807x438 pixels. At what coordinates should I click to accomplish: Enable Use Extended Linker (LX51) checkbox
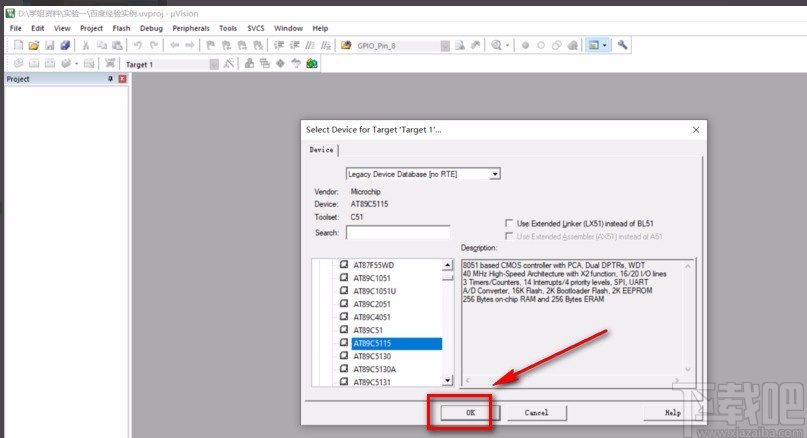click(x=509, y=223)
